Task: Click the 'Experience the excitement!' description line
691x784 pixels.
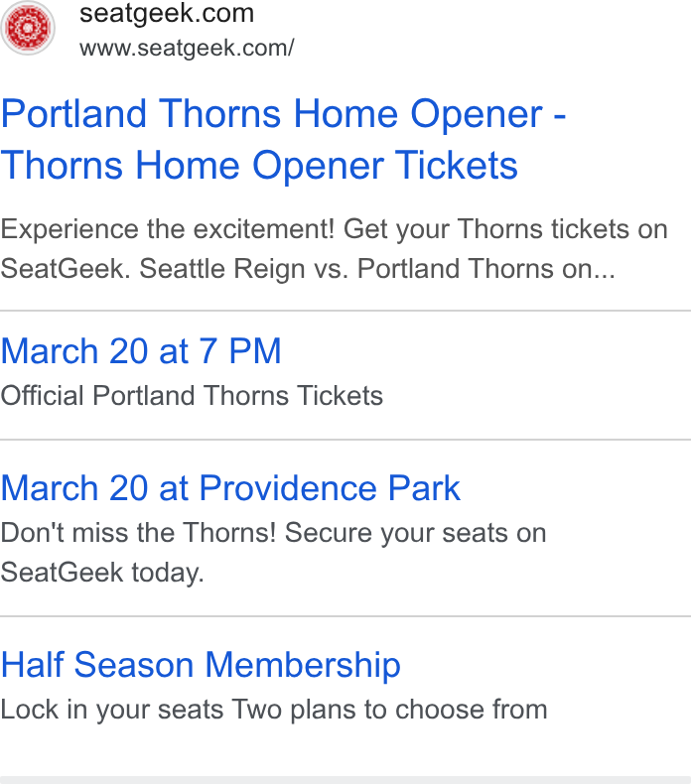Action: [334, 229]
